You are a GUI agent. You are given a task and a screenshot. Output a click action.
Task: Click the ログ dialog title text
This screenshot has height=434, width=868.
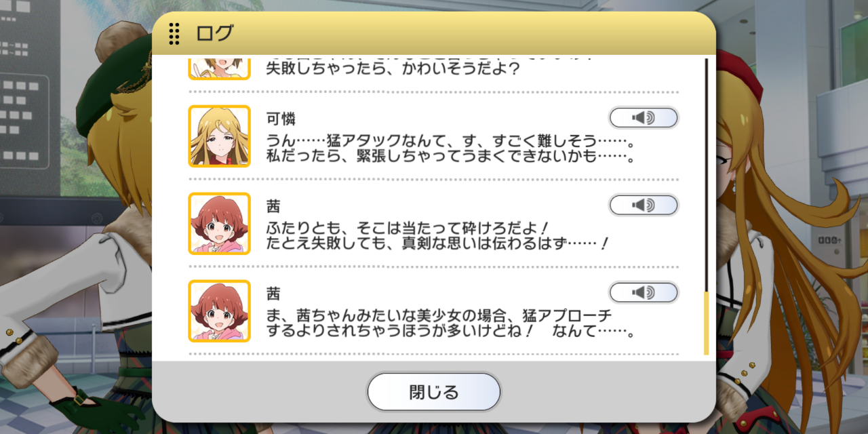tap(214, 33)
